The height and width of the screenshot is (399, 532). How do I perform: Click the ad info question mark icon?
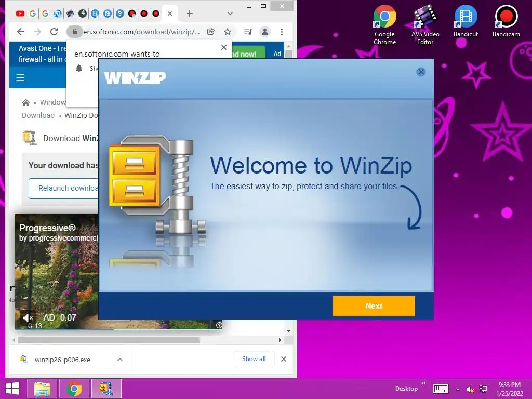tap(219, 325)
